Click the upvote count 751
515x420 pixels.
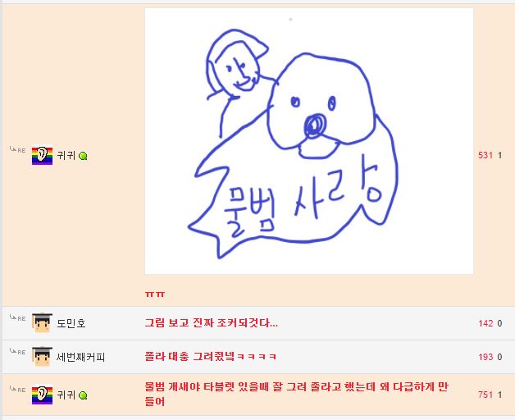pyautogui.click(x=485, y=395)
